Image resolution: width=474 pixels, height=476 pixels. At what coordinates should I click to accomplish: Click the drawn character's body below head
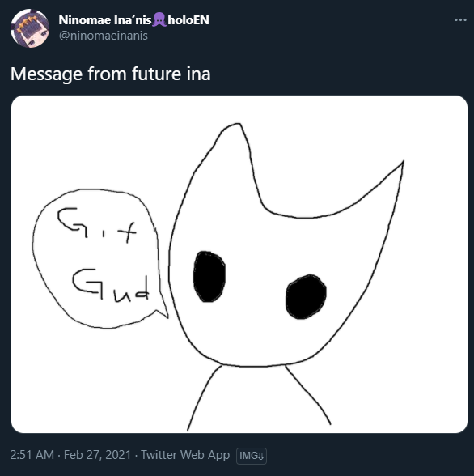tap(258, 399)
